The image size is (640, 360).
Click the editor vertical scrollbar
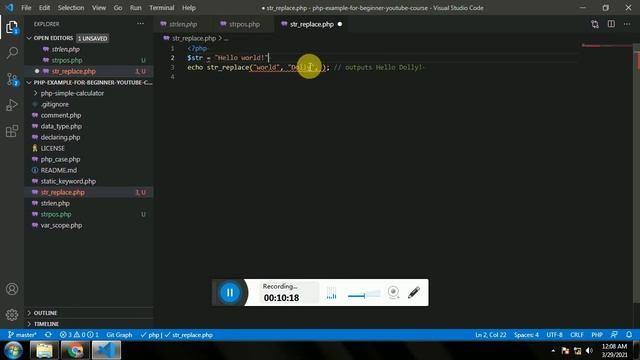(636, 173)
